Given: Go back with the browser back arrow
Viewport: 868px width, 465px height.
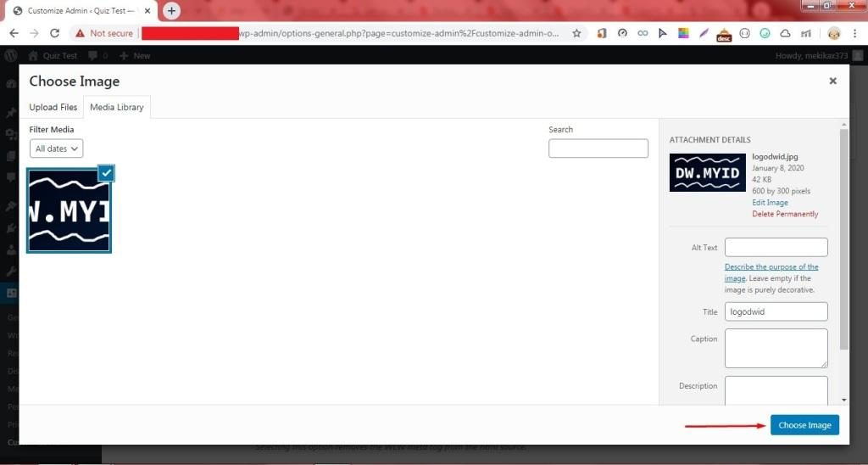Looking at the screenshot, I should [x=14, y=33].
